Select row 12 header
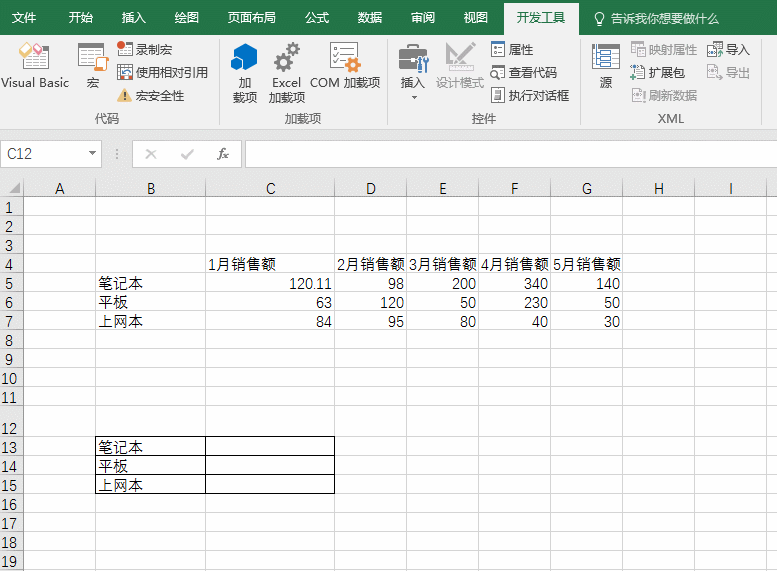The height and width of the screenshot is (571, 777). click(x=10, y=421)
